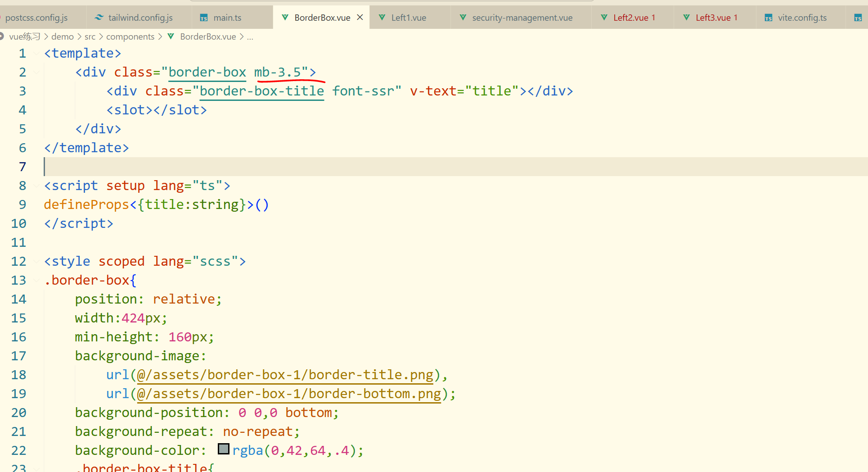The width and height of the screenshot is (868, 472).
Task: Follow the border-title.png asset link
Action: 285,375
